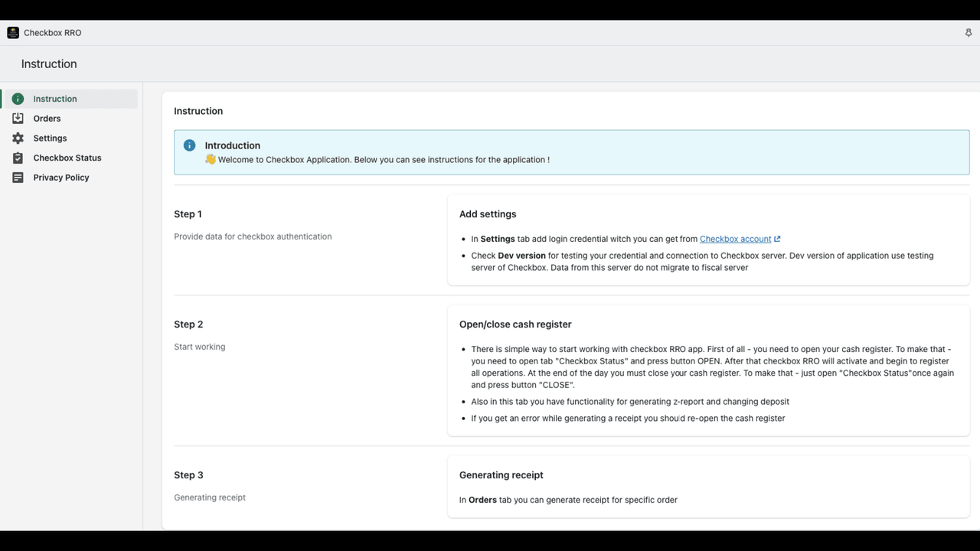This screenshot has width=980, height=551.
Task: Open the Privacy Policy sidebar item
Action: 70,178
